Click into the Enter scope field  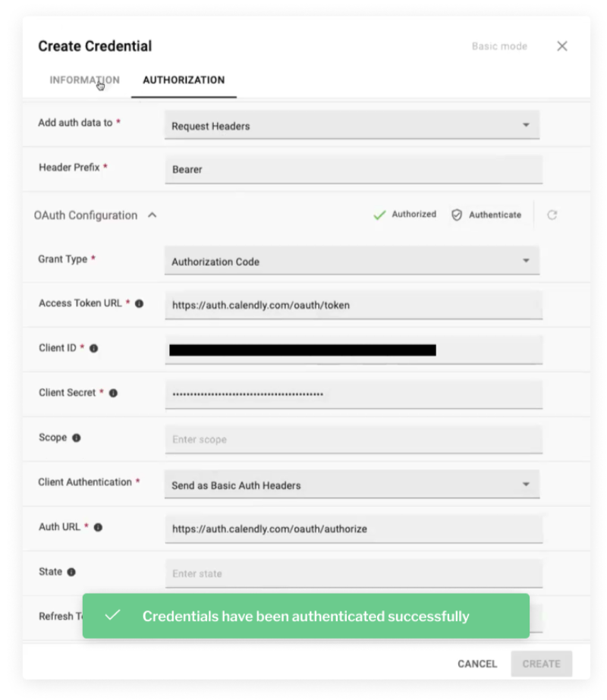(x=354, y=439)
